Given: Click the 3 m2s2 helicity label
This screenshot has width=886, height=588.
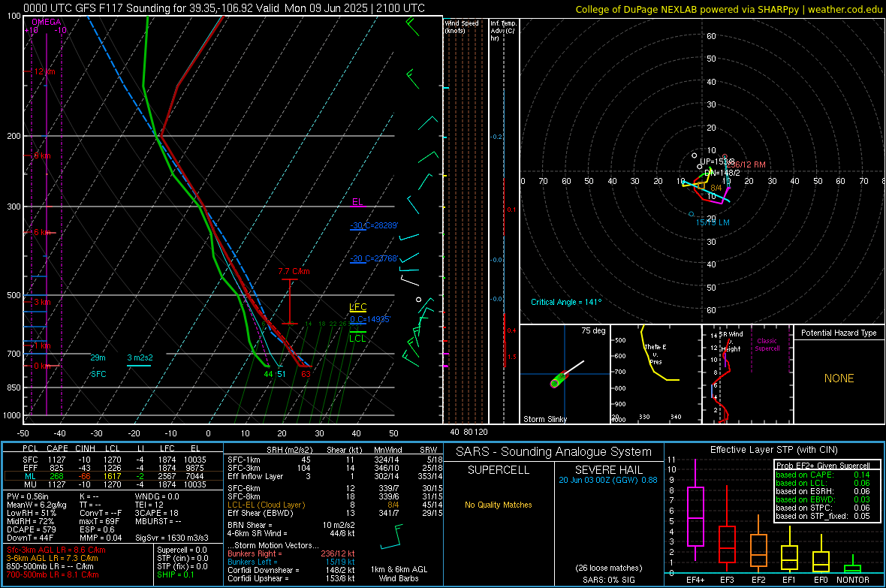Looking at the screenshot, I should (x=140, y=357).
